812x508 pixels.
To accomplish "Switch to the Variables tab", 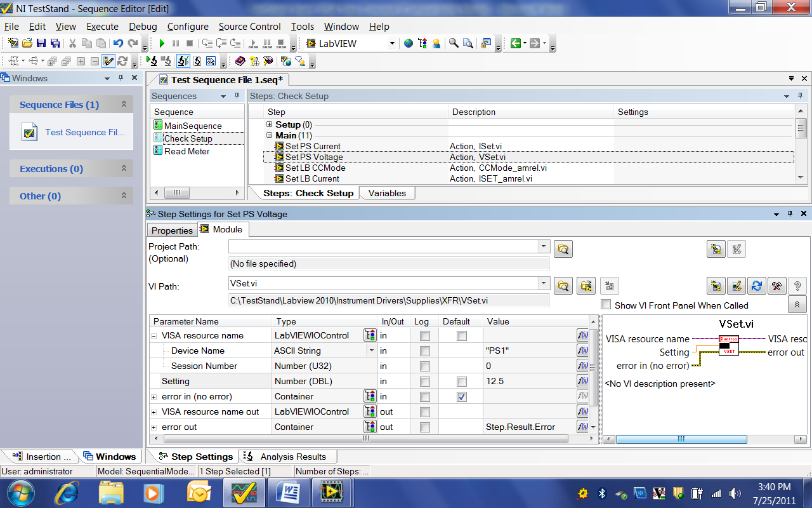I will [387, 193].
